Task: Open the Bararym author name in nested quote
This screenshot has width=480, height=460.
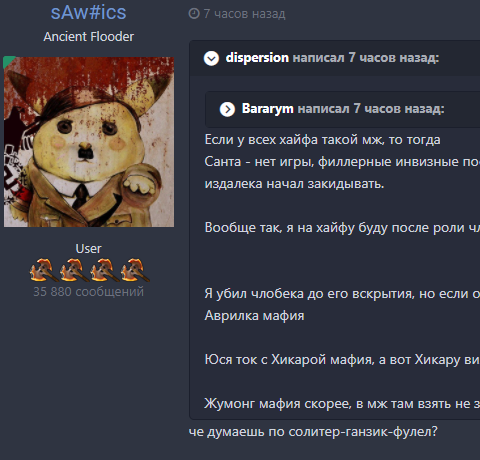Action: click(x=268, y=109)
